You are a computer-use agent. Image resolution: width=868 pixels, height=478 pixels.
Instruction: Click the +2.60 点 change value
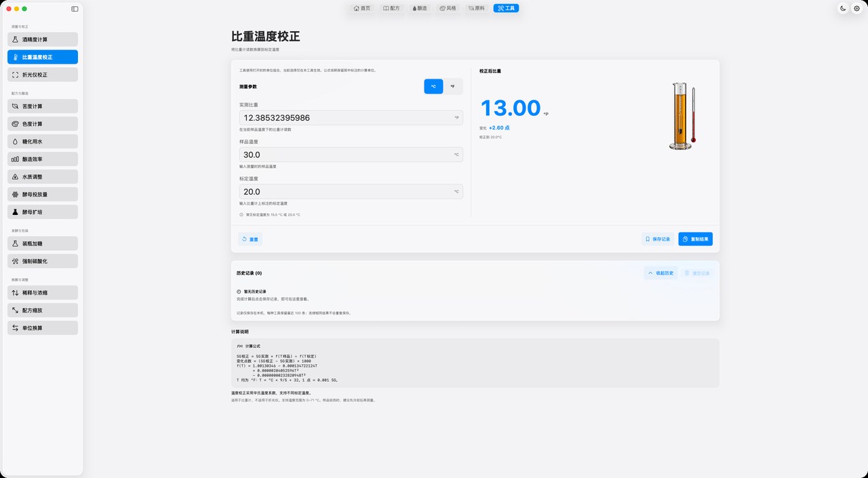click(x=500, y=127)
